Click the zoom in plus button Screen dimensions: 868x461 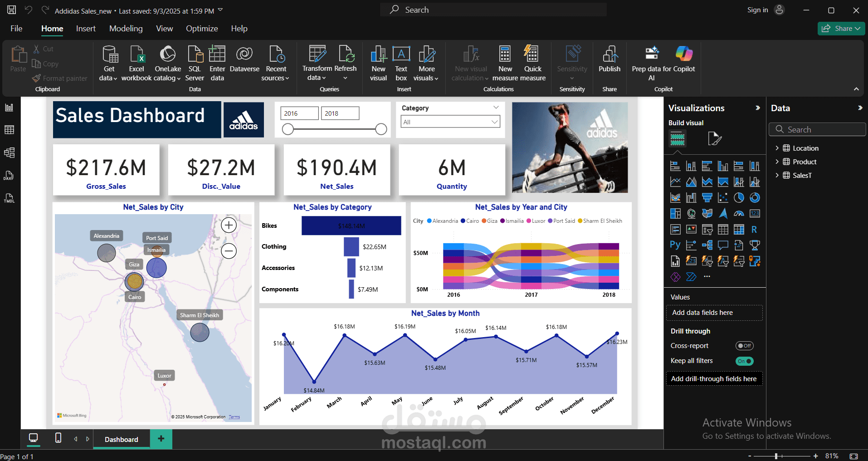(815, 456)
